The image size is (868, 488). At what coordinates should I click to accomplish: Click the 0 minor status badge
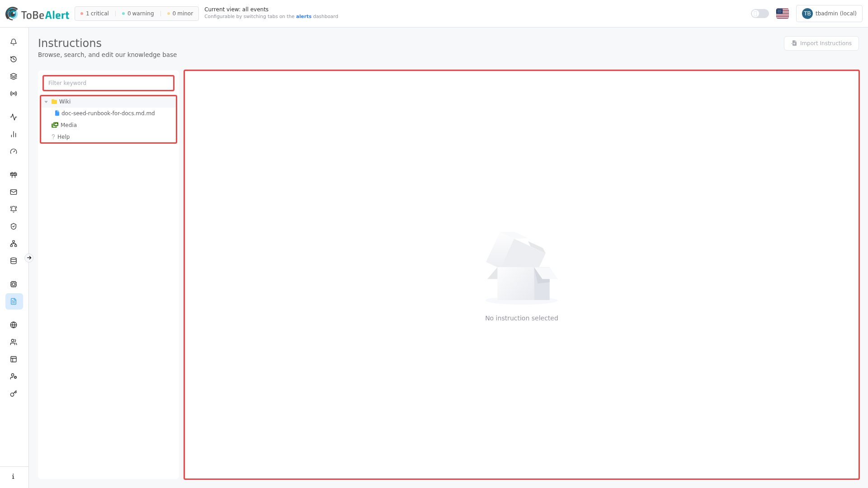point(180,14)
